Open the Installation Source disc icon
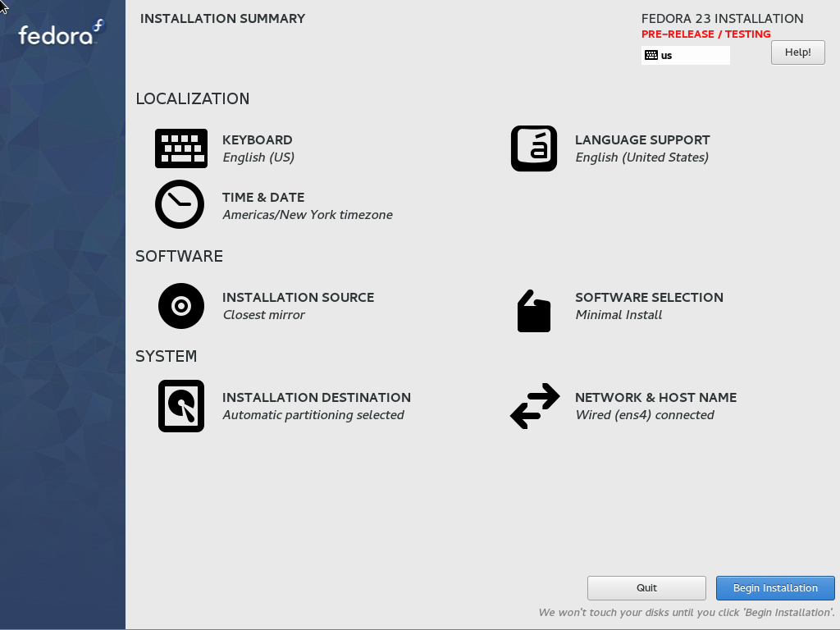The image size is (840, 630). pos(181,306)
